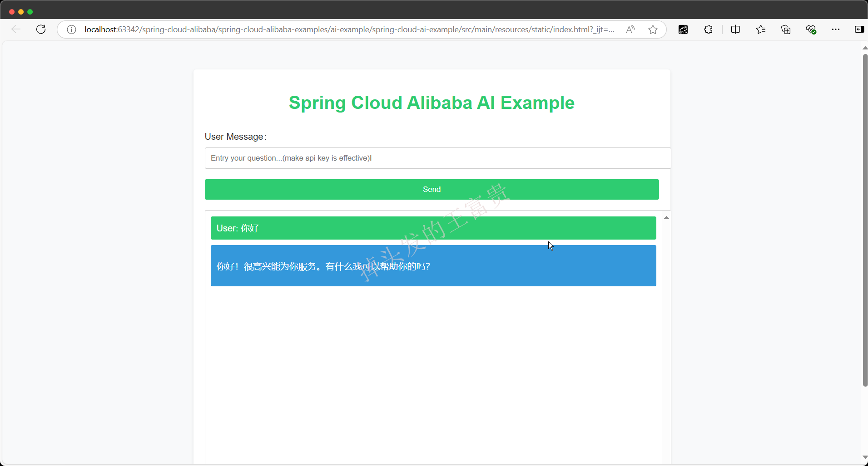Close the window with red button
The width and height of the screenshot is (868, 466).
pos(12,12)
